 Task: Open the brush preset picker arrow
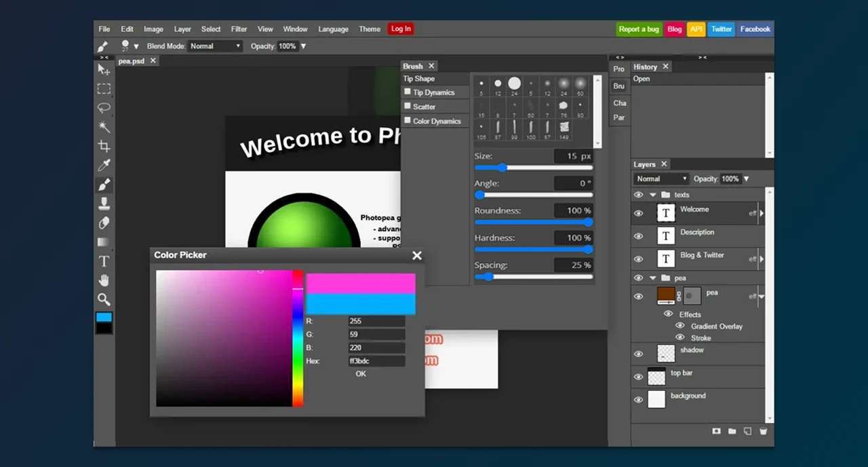(136, 46)
